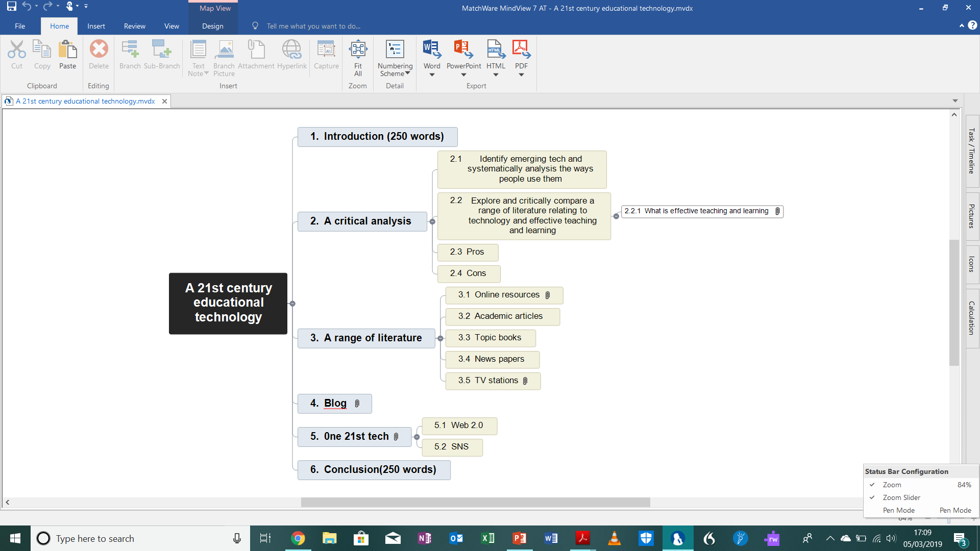Switch to the Design ribbon tab
Image resolution: width=980 pixels, height=551 pixels.
[x=213, y=26]
